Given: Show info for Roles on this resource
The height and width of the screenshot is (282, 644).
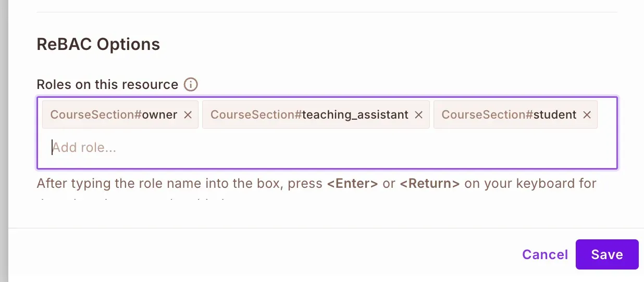Looking at the screenshot, I should pyautogui.click(x=191, y=84).
